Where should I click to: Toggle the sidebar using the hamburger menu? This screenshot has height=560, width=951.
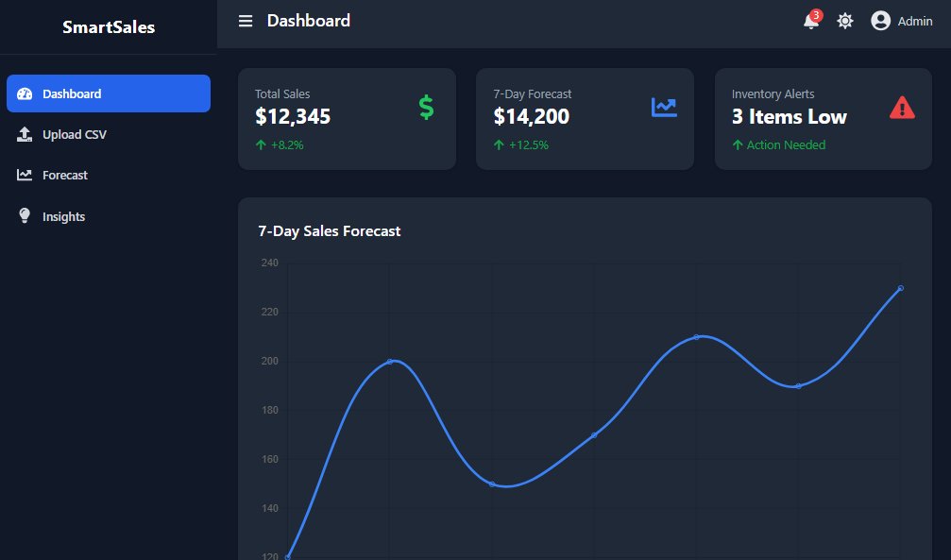[245, 21]
